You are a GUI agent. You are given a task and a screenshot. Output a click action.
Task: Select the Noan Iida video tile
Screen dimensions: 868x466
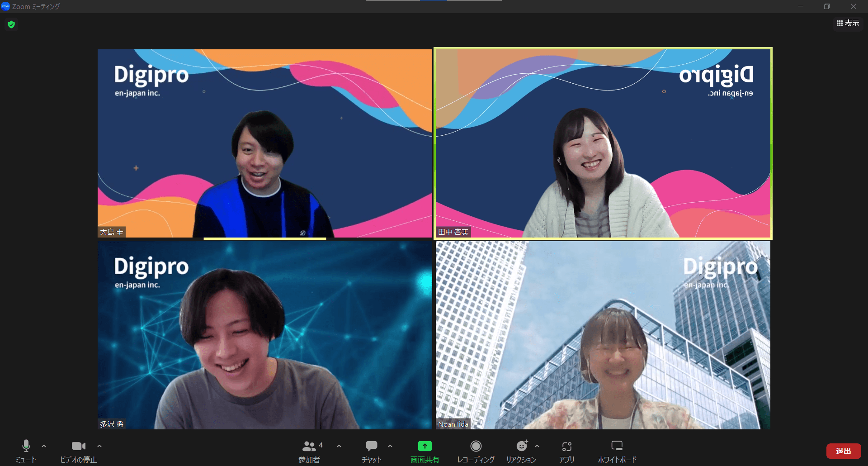click(603, 335)
